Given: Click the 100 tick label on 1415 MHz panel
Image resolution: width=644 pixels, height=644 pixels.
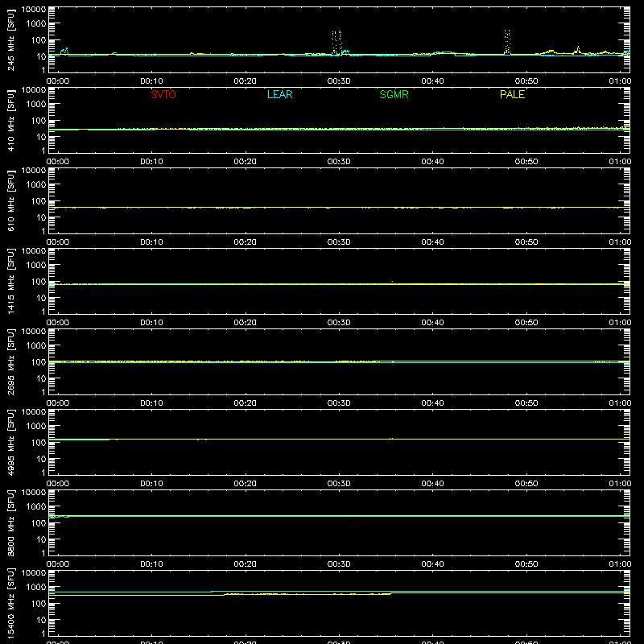Looking at the screenshot, I should click(x=39, y=282).
